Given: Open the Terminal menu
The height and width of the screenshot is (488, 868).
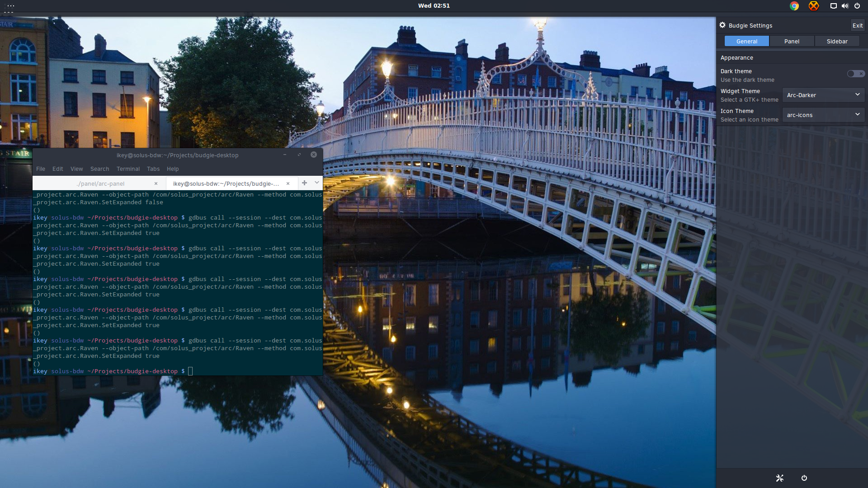Looking at the screenshot, I should (128, 169).
